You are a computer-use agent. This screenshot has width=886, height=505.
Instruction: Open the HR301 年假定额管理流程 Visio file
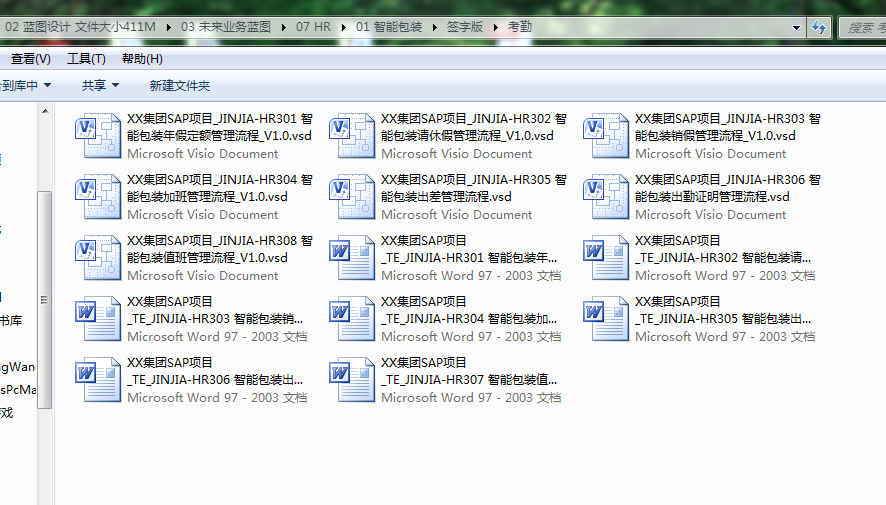pos(99,136)
